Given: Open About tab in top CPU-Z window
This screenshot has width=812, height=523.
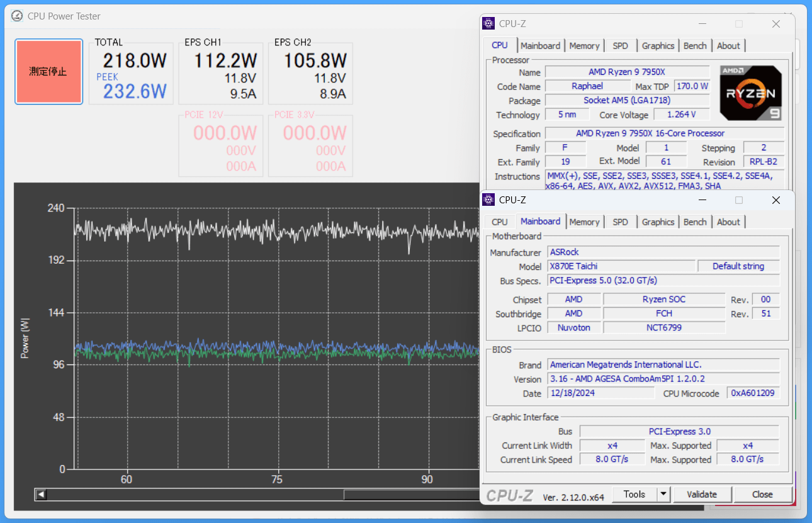Looking at the screenshot, I should 728,46.
